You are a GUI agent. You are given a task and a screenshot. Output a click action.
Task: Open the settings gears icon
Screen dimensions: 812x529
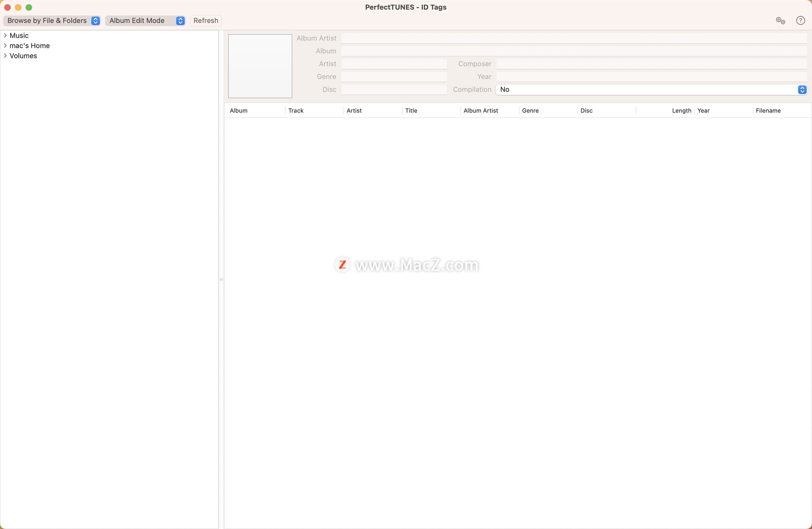point(780,20)
